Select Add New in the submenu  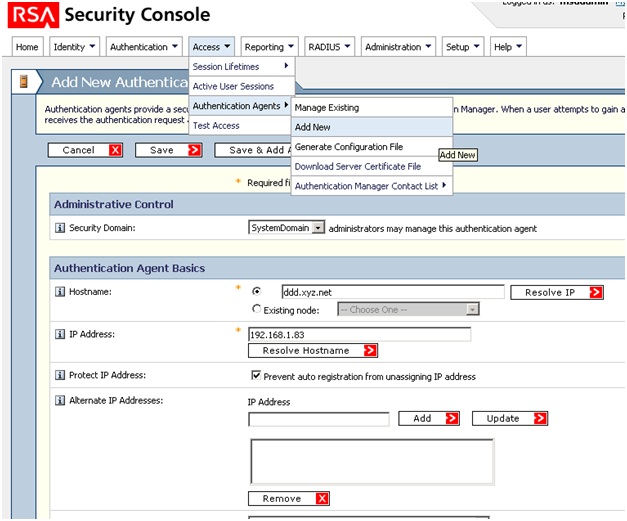click(372, 127)
